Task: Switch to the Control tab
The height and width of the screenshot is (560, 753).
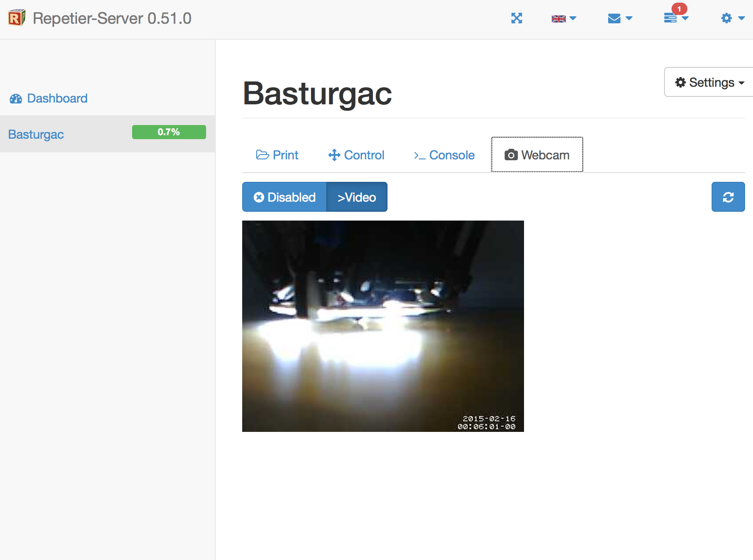Action: click(356, 155)
